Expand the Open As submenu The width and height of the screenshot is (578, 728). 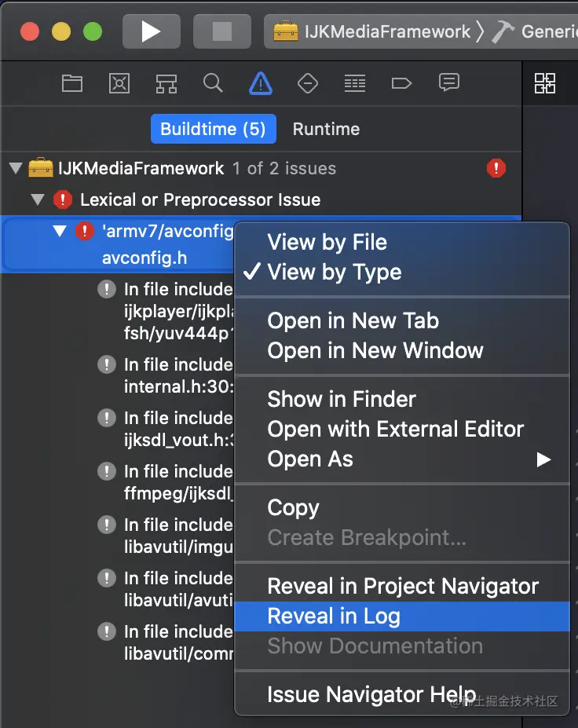[x=402, y=459]
